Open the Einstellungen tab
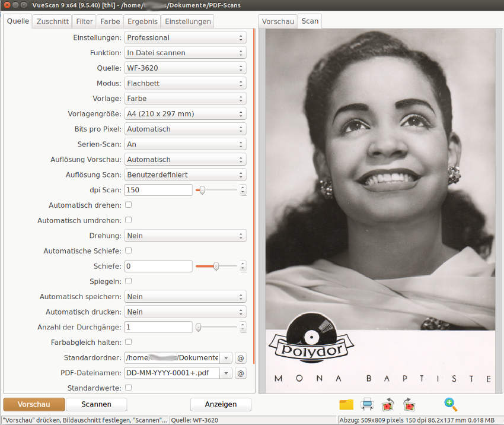The image size is (504, 425). [188, 21]
